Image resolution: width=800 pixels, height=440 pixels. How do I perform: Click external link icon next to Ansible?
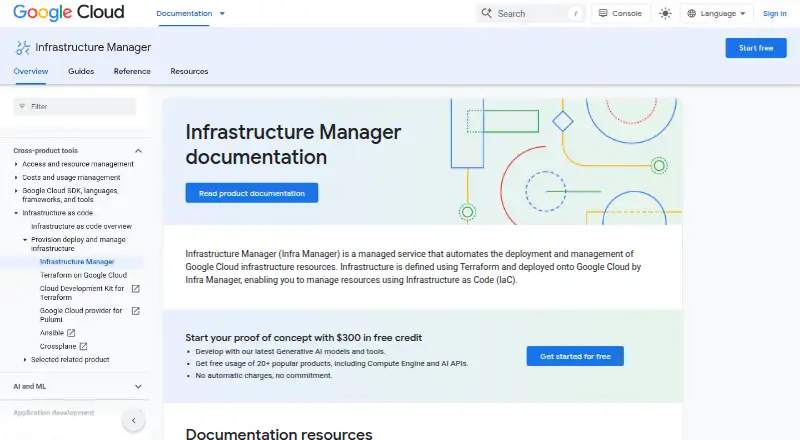[x=71, y=333]
